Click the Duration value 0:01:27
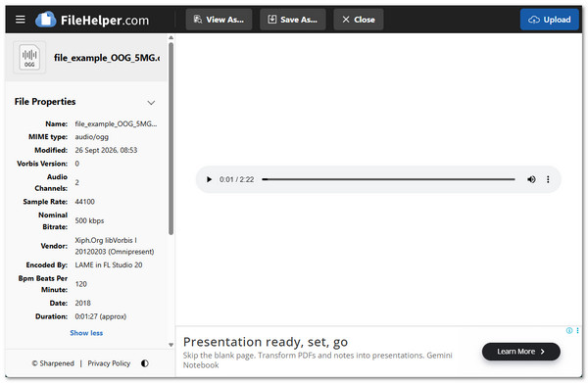 click(x=101, y=316)
